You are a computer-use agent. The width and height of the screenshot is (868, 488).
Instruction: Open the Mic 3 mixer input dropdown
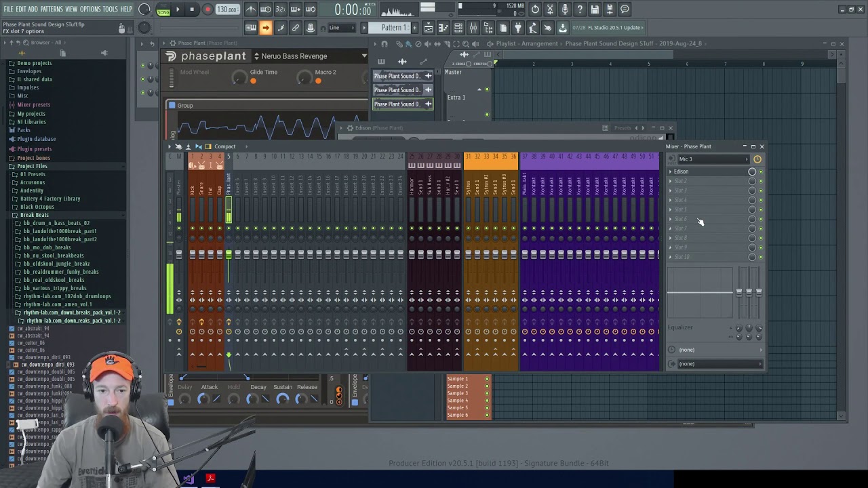point(713,159)
